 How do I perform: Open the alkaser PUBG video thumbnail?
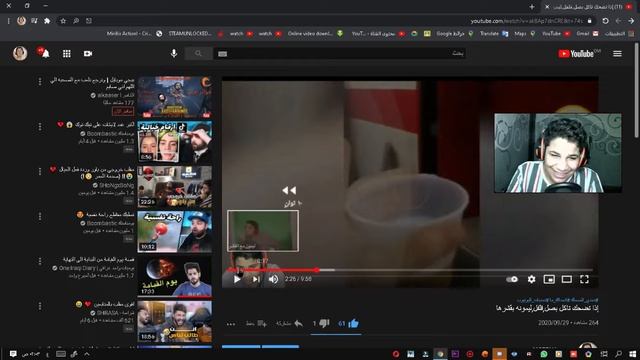tap(175, 97)
